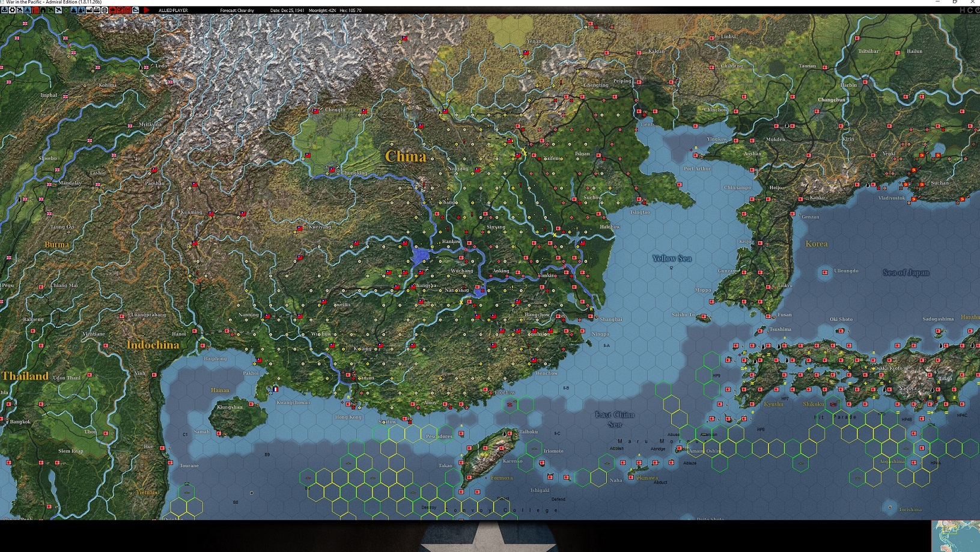Image resolution: width=980 pixels, height=552 pixels.
Task: Click the map-style icon beside the red arrow
Action: coord(136,10)
